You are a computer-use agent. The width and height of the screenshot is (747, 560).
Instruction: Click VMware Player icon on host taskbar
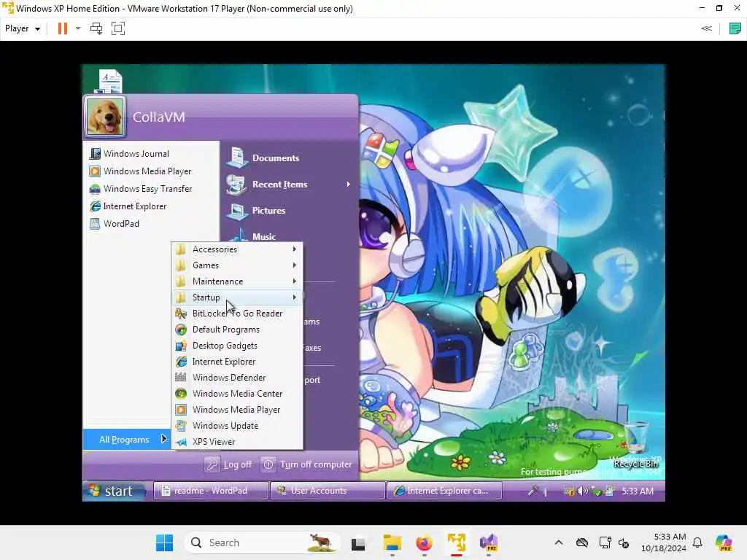[x=457, y=542]
